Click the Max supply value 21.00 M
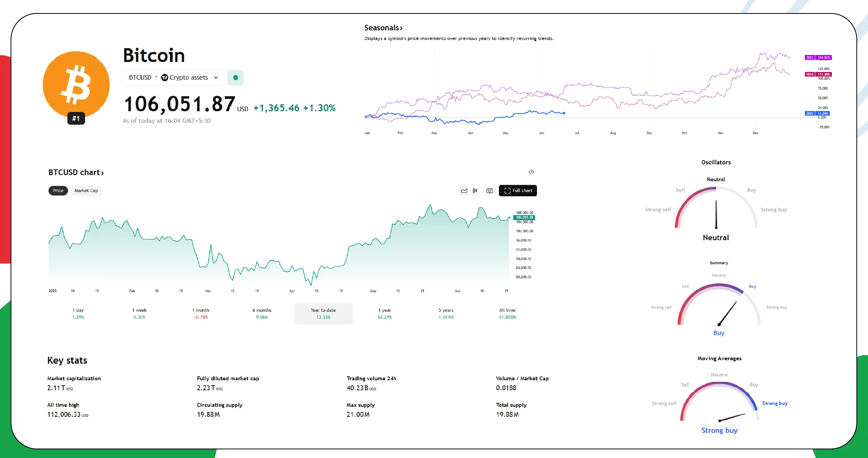868x458 pixels. [358, 415]
